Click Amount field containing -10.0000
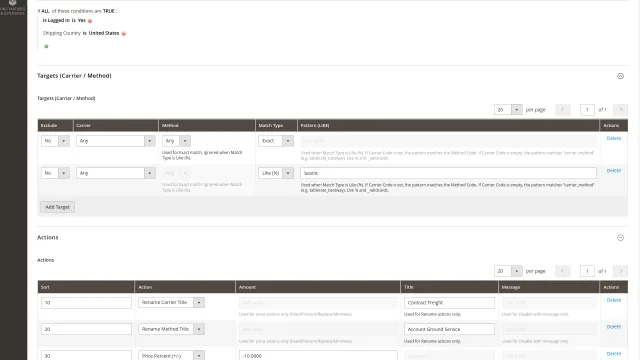Screen dimensions: 640x360 [x=318, y=356]
